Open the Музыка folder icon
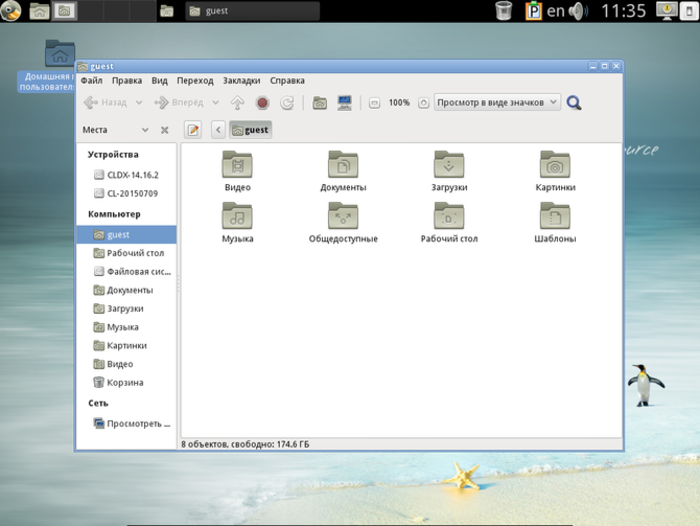The width and height of the screenshot is (700, 526). point(237,215)
